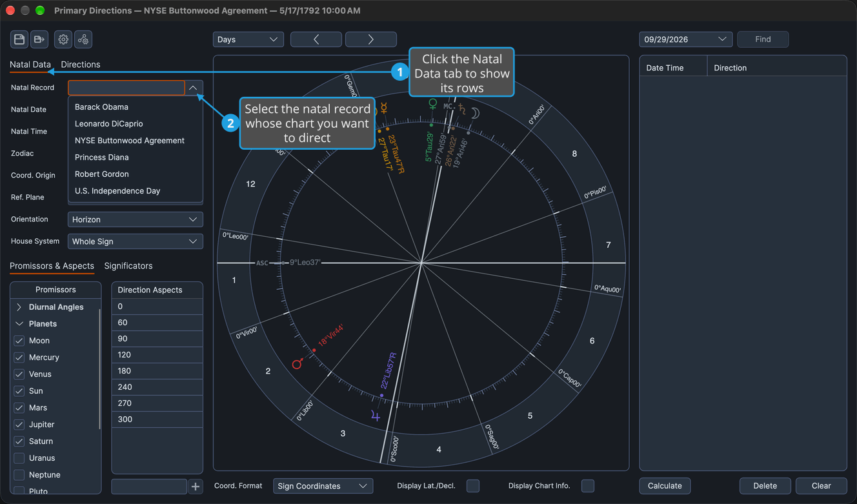Click the Jupiter symbol on the chart
857x504 pixels.
point(376,416)
